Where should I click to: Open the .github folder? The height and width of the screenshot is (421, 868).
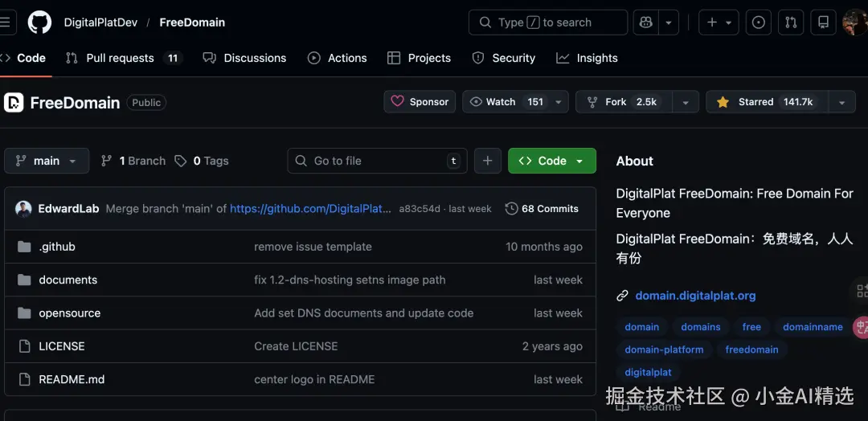pos(57,247)
